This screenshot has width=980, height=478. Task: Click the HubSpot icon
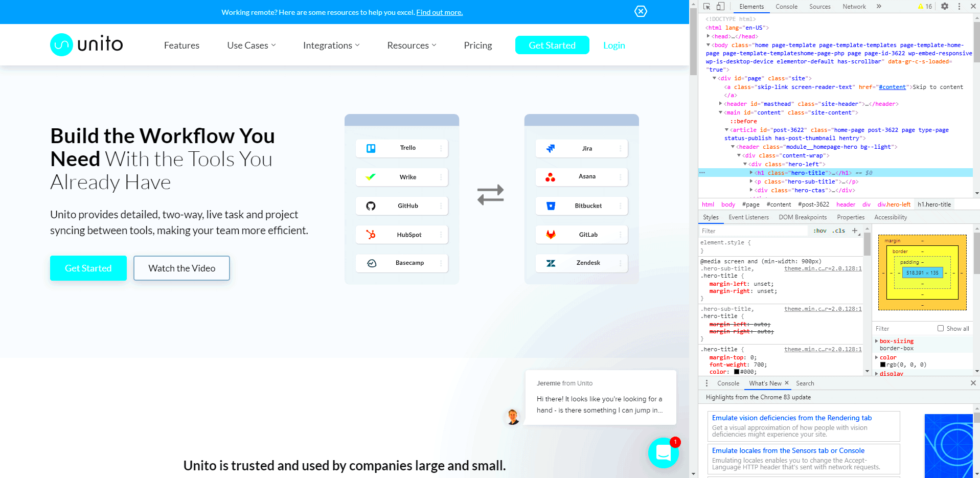tap(371, 235)
